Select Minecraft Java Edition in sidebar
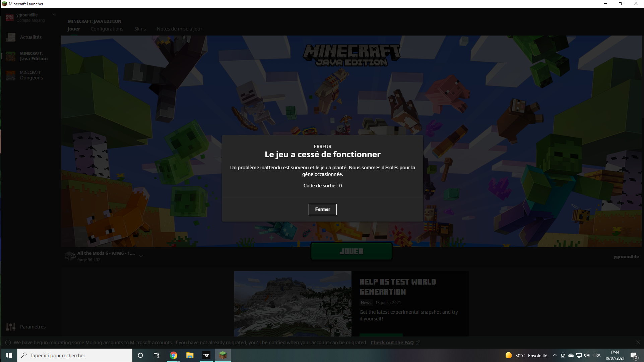The width and height of the screenshot is (644, 362). tap(31, 56)
